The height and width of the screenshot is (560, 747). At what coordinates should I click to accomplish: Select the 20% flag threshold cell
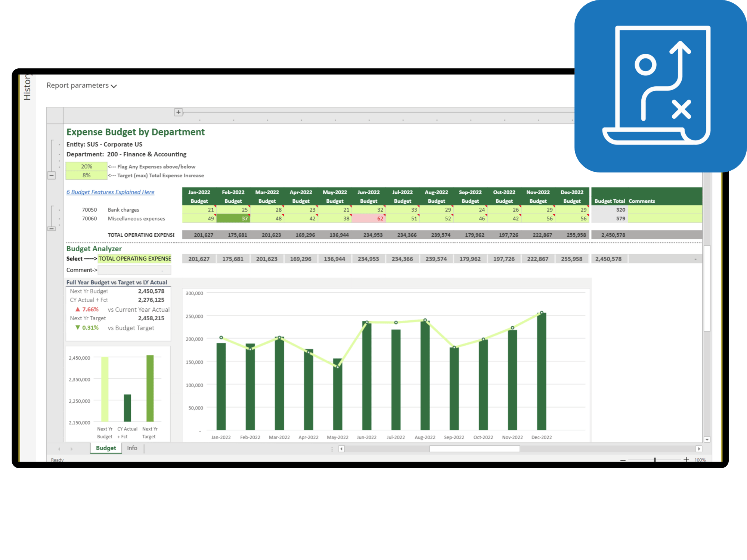(x=86, y=167)
